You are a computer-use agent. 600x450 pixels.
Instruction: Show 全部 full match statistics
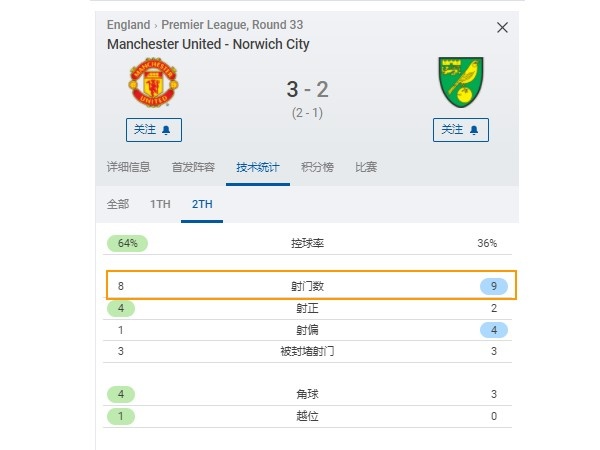coord(118,204)
